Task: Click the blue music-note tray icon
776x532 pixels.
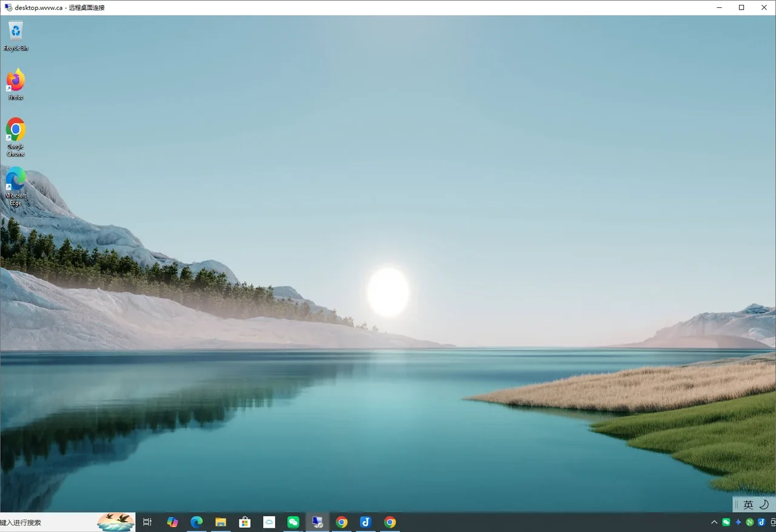Action: click(761, 522)
